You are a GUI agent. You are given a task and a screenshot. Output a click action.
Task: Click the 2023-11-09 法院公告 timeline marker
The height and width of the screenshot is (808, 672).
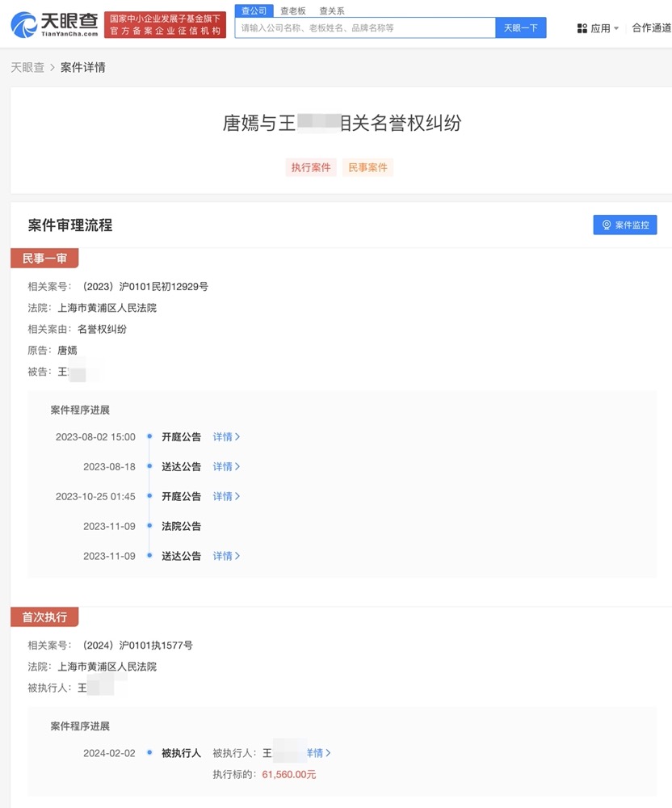[149, 526]
